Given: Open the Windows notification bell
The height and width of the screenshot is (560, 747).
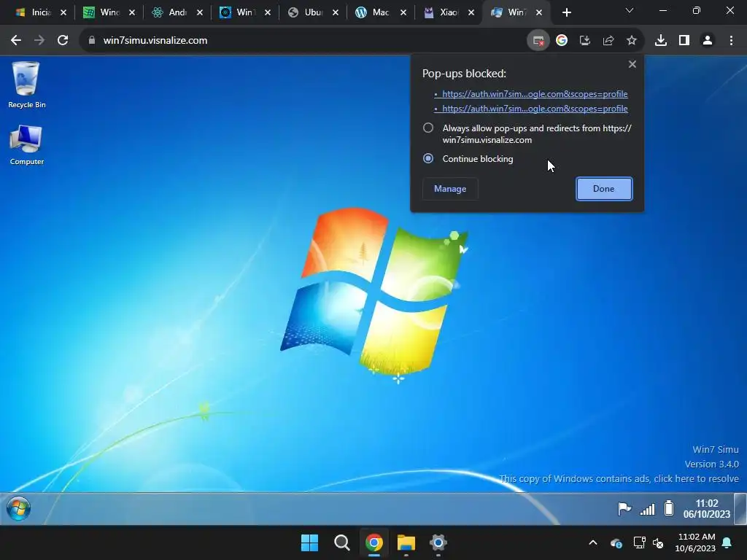Looking at the screenshot, I should point(727,542).
